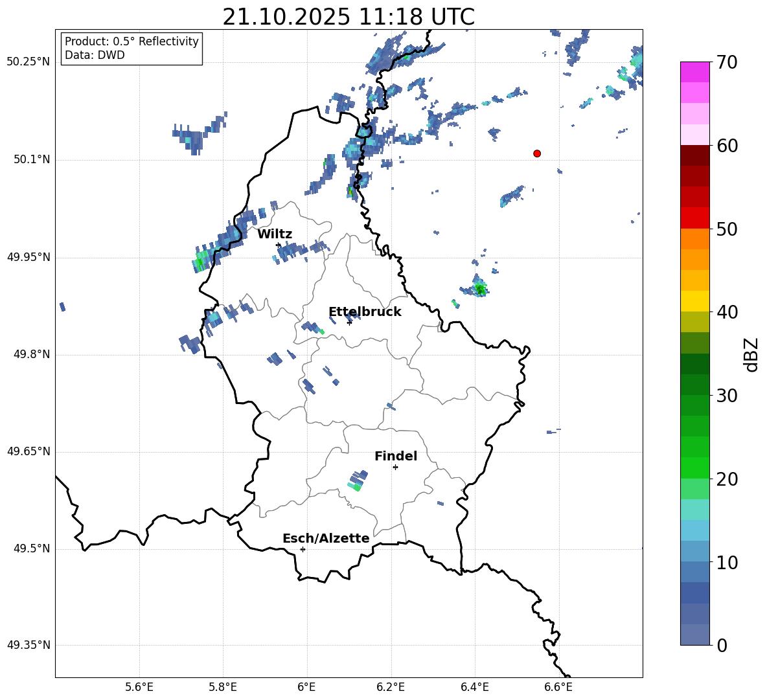Click the 0 value on the colorbar
The image size is (767, 700).
(722, 646)
